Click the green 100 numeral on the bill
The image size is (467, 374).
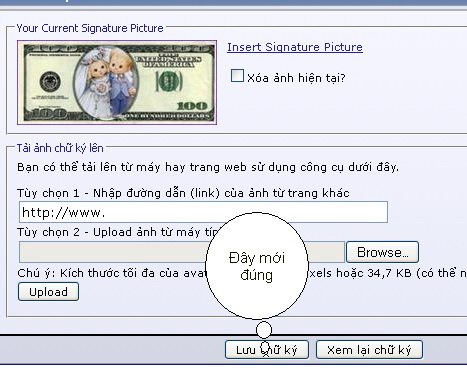[192, 106]
